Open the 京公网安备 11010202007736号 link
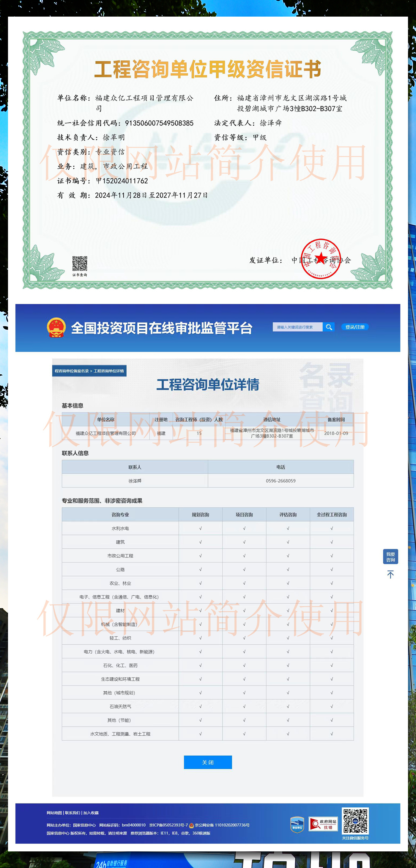Screen dimensions: 416x868 (222, 825)
